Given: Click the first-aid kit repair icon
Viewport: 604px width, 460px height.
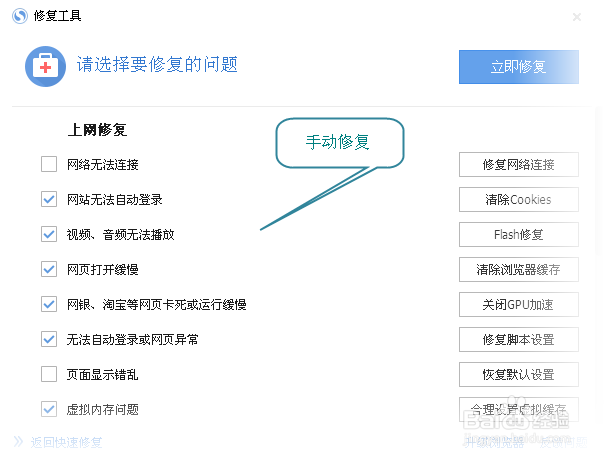Looking at the screenshot, I should [x=45, y=67].
